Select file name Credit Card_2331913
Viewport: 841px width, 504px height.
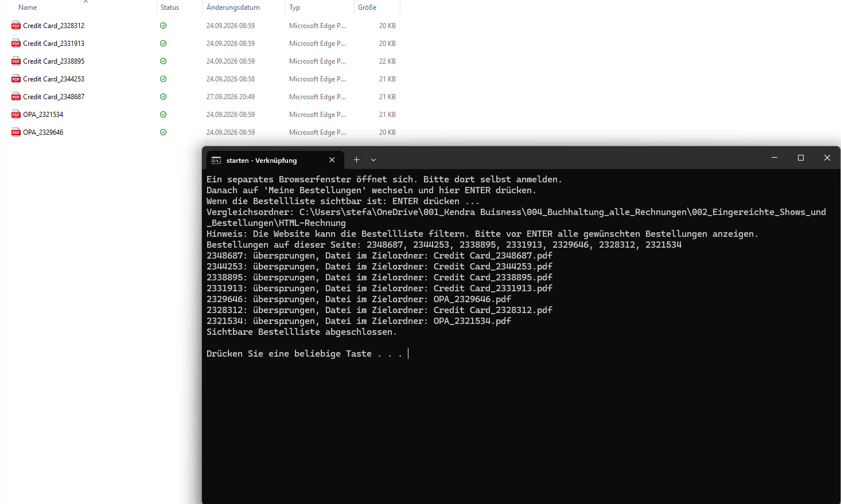(x=54, y=44)
